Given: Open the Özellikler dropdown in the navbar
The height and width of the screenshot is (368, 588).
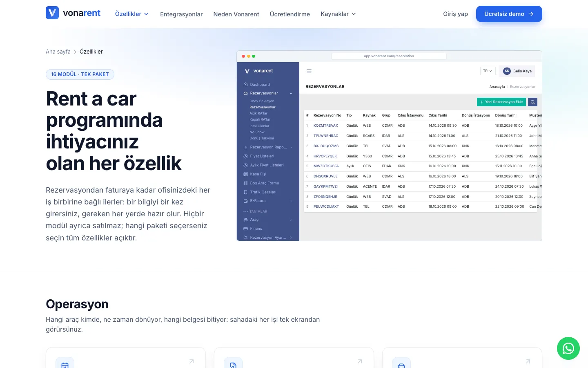Looking at the screenshot, I should coord(131,14).
